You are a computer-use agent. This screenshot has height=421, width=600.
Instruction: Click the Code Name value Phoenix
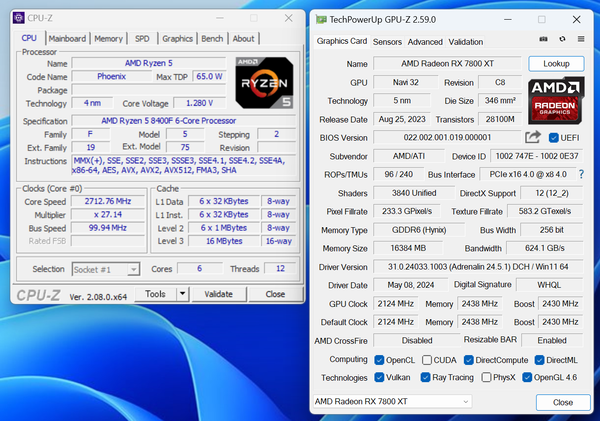tap(111, 77)
